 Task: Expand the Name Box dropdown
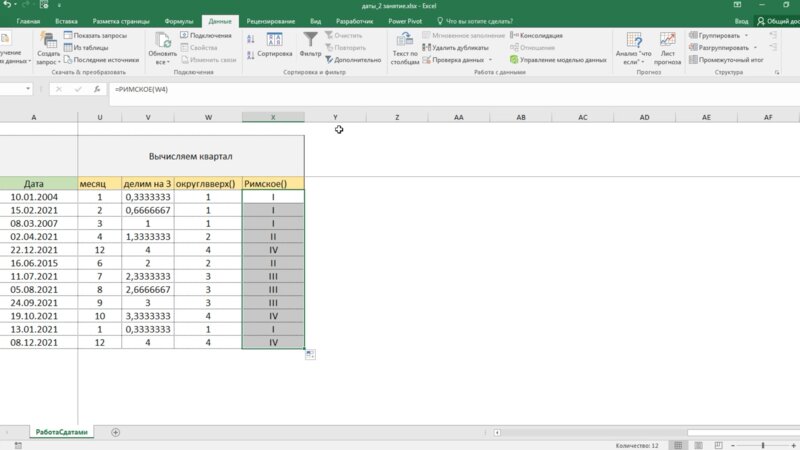28,89
